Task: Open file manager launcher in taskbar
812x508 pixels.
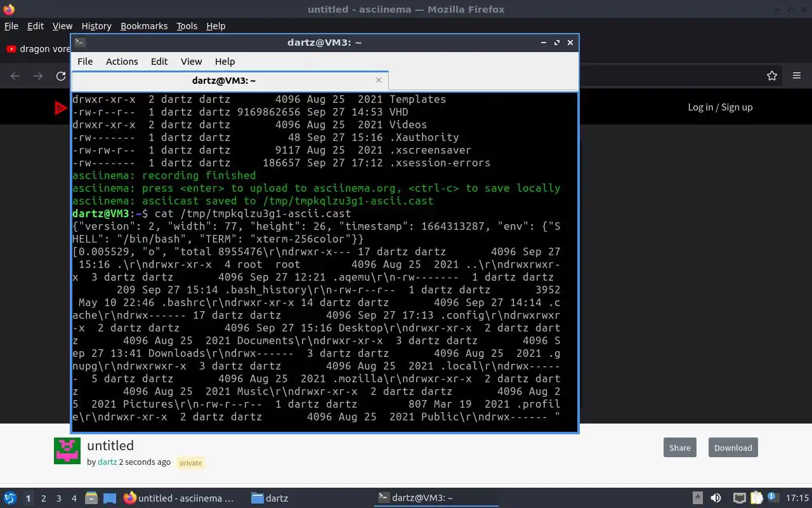Action: tap(91, 498)
